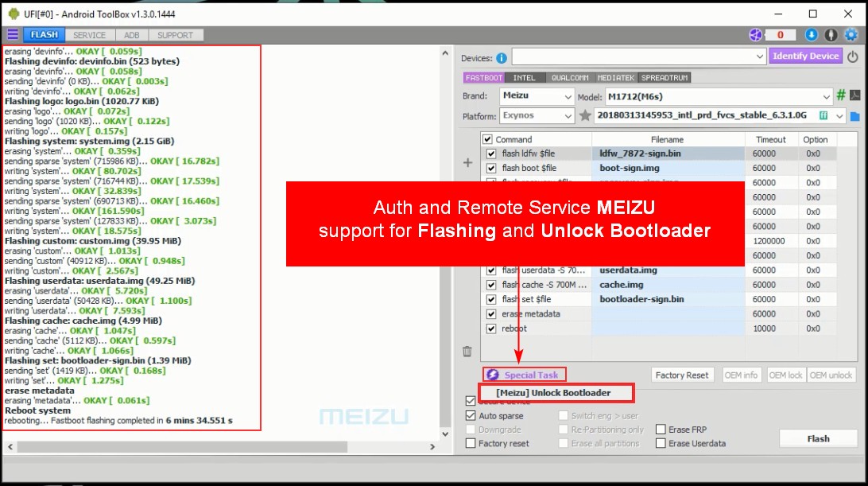The width and height of the screenshot is (868, 486).
Task: Uncheck the flash cache checkbox
Action: (491, 285)
